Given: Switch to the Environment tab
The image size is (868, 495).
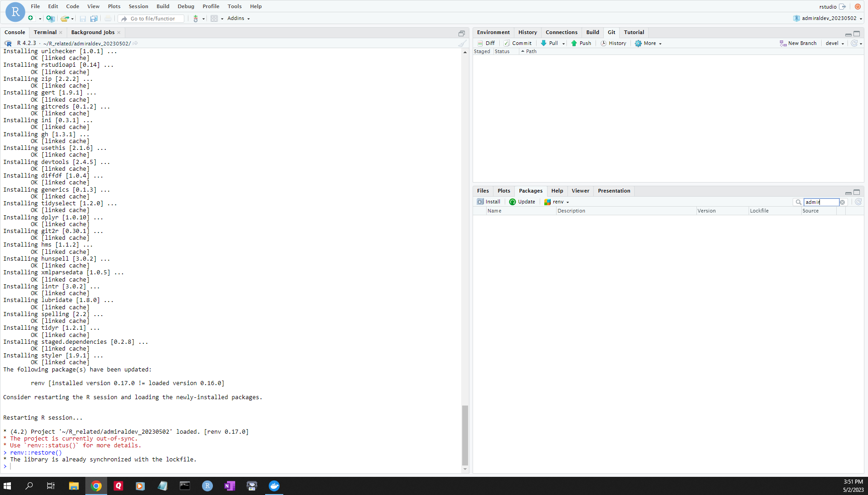Looking at the screenshot, I should coord(493,32).
